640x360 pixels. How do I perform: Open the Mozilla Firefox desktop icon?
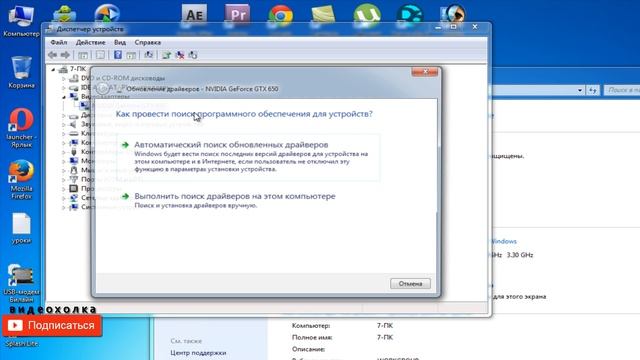pyautogui.click(x=21, y=180)
